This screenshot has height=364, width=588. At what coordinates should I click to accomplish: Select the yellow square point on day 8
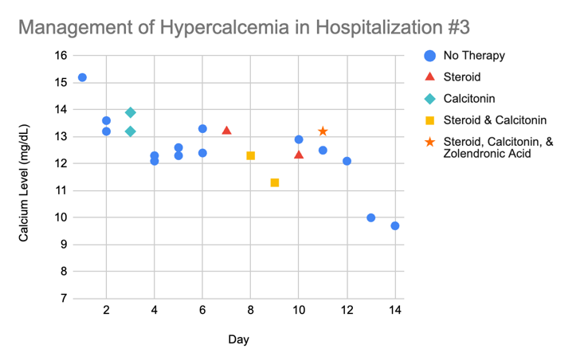tap(250, 155)
